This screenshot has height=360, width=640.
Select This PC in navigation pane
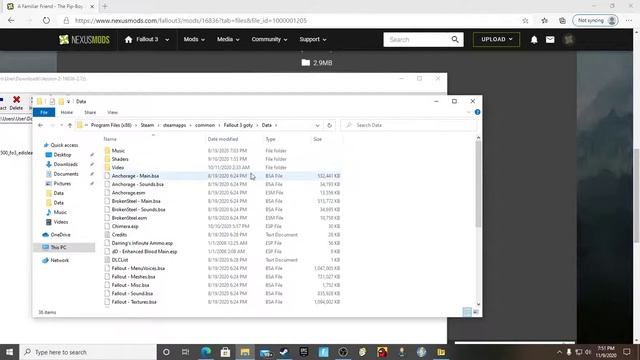pyautogui.click(x=58, y=247)
